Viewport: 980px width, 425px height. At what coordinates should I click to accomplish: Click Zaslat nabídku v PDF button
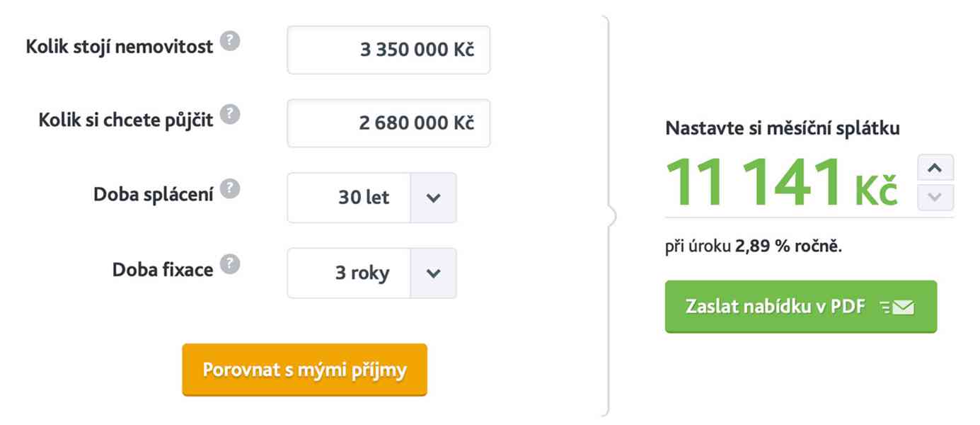click(x=778, y=306)
